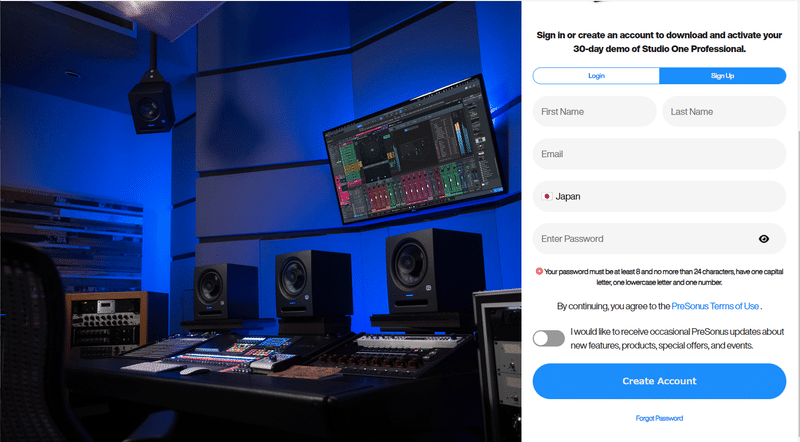The image size is (800, 442).
Task: Click the Create Account button
Action: 659,381
